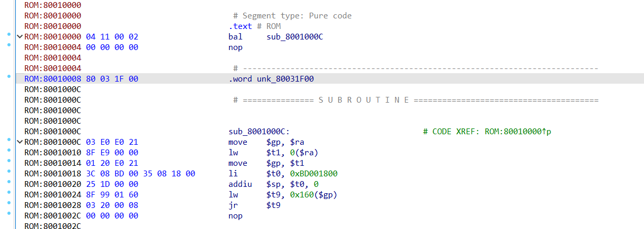
Task: Click breakpoint dot next to .word unk_80031F00
Action: coord(9,77)
